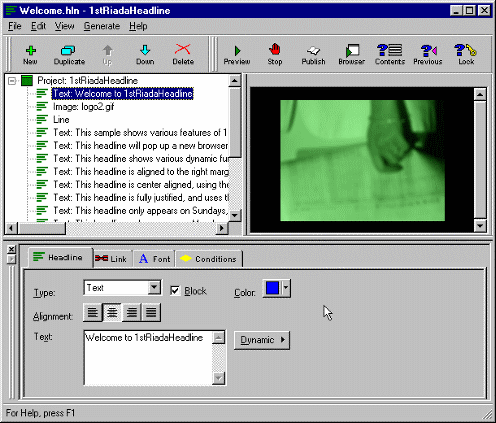Open the Generate menu
This screenshot has width=496, height=423.
pos(102,26)
